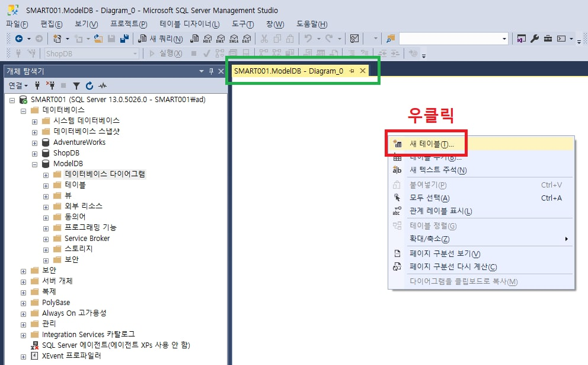Collapse the 데이터베이스 folder
The width and height of the screenshot is (588, 365).
(23, 111)
